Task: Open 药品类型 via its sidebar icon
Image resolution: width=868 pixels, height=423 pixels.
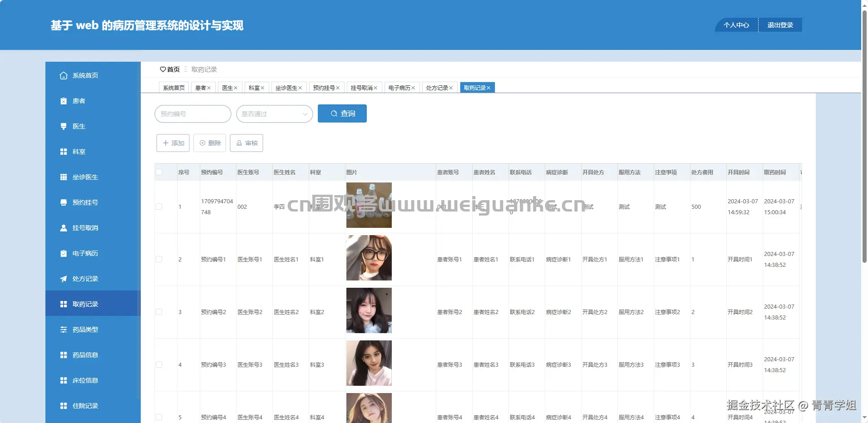Action: tap(64, 330)
